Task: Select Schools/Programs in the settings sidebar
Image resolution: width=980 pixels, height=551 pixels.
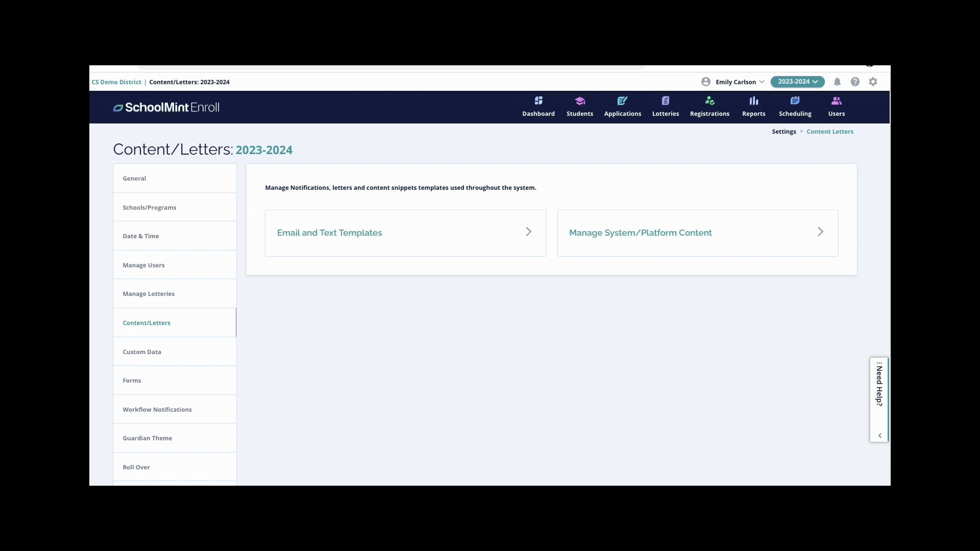Action: [x=175, y=207]
